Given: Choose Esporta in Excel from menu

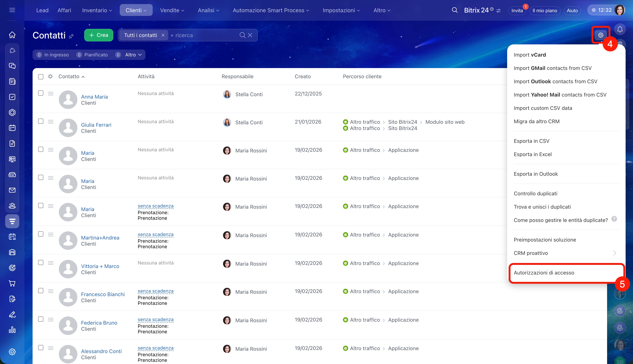Looking at the screenshot, I should [x=532, y=154].
